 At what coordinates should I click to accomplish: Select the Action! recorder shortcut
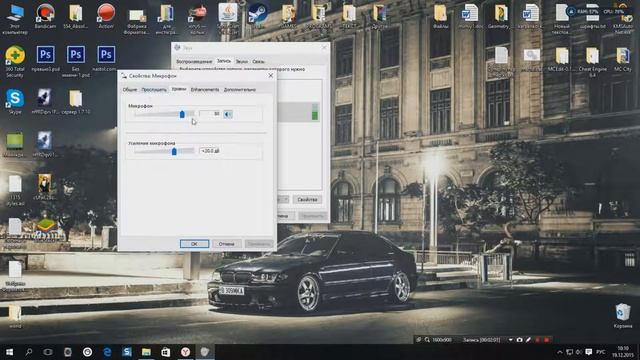tap(106, 16)
